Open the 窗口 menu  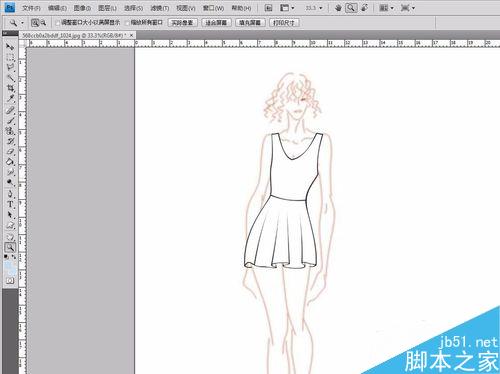coord(213,8)
